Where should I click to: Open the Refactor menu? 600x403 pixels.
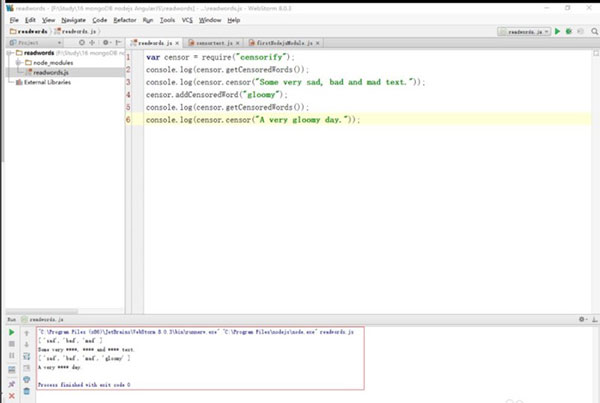point(125,19)
